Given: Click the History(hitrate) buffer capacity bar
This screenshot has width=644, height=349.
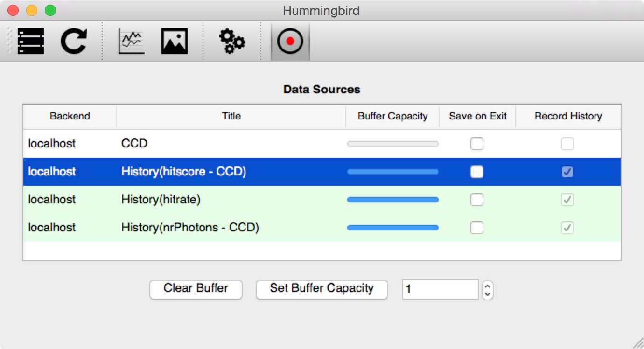Looking at the screenshot, I should coord(393,200).
